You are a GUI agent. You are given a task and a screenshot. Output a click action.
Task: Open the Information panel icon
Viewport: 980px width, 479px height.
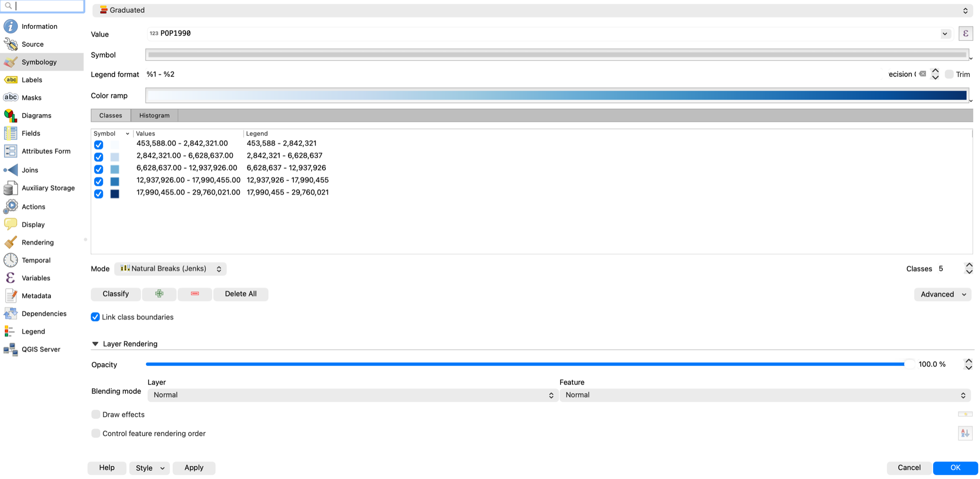10,26
